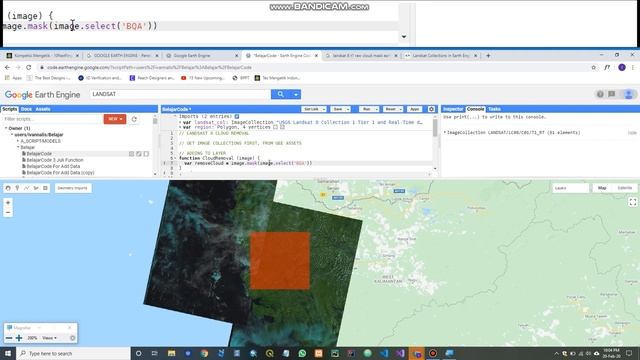This screenshot has height=360, width=640.
Task: Open Task View on taskbar
Action: click(x=155, y=353)
